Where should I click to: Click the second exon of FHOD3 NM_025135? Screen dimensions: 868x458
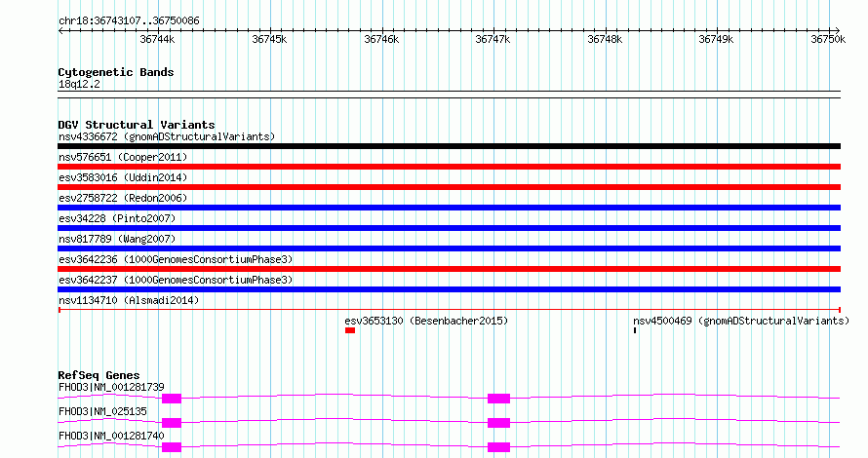coord(498,423)
